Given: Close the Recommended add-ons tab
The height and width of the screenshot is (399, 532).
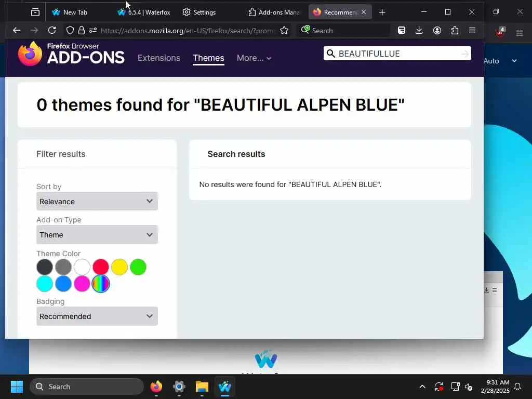Looking at the screenshot, I should click(364, 12).
